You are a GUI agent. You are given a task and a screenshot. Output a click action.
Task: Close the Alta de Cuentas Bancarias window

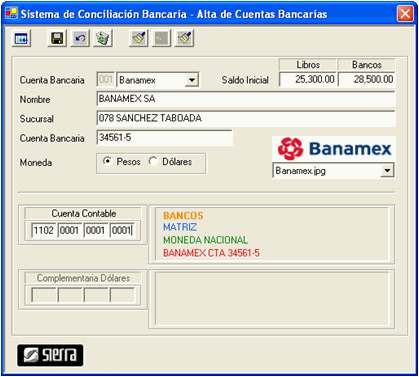click(405, 14)
